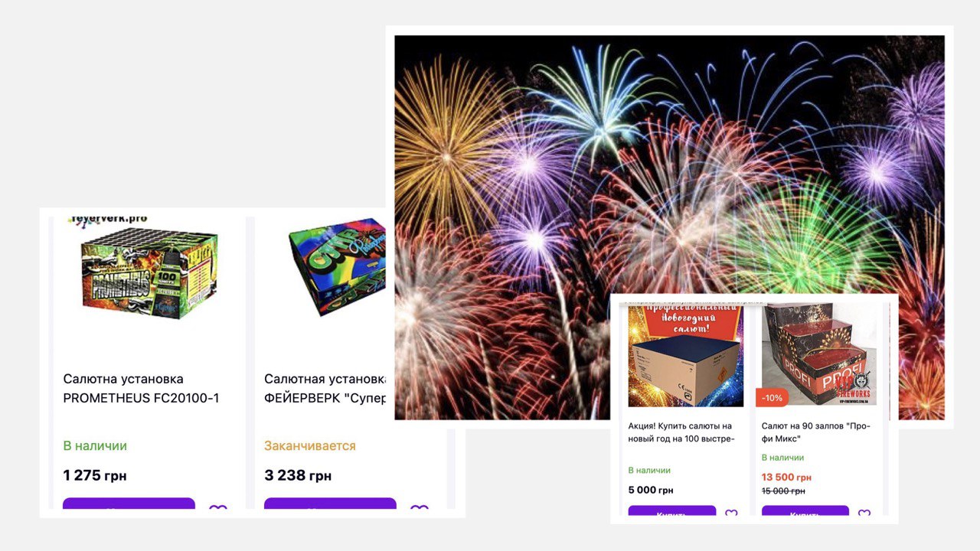Click the PROMETHEUS fireworks box image

[x=149, y=274]
